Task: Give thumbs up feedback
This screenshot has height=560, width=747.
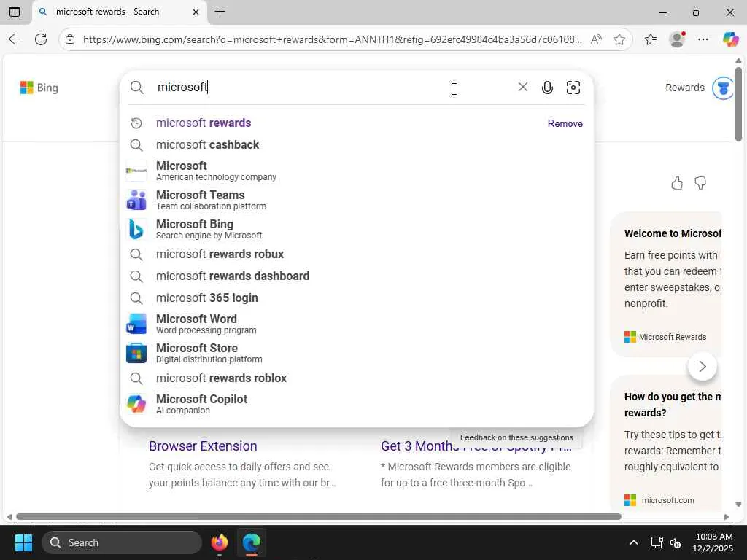Action: coord(676,183)
